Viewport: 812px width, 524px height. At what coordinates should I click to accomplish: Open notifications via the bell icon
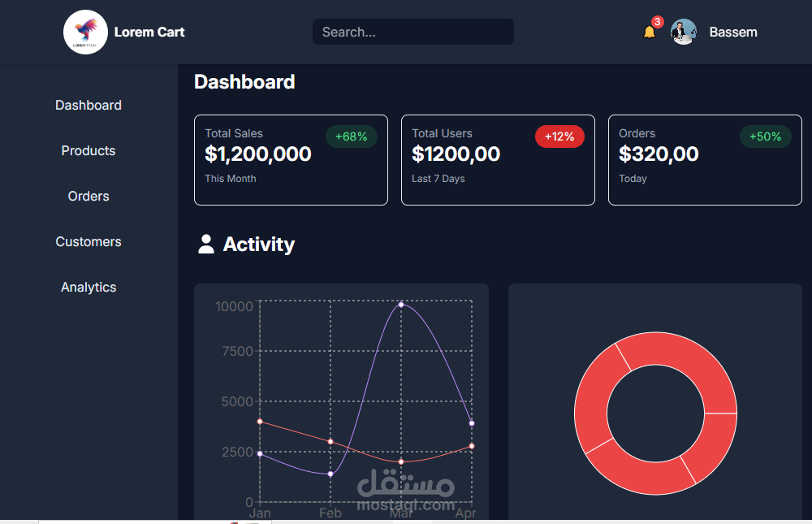pyautogui.click(x=649, y=32)
